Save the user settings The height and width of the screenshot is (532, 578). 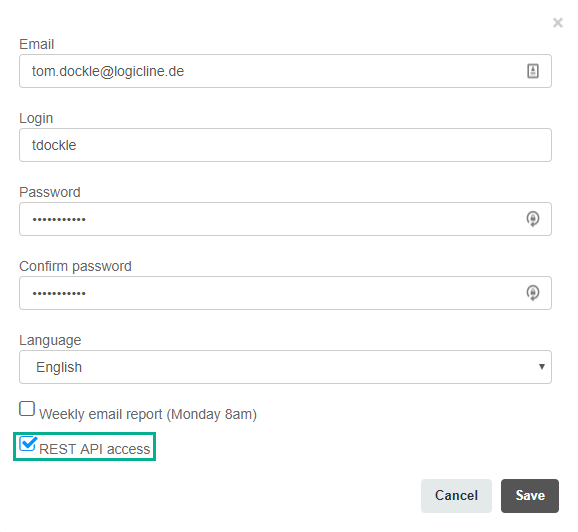click(x=529, y=496)
